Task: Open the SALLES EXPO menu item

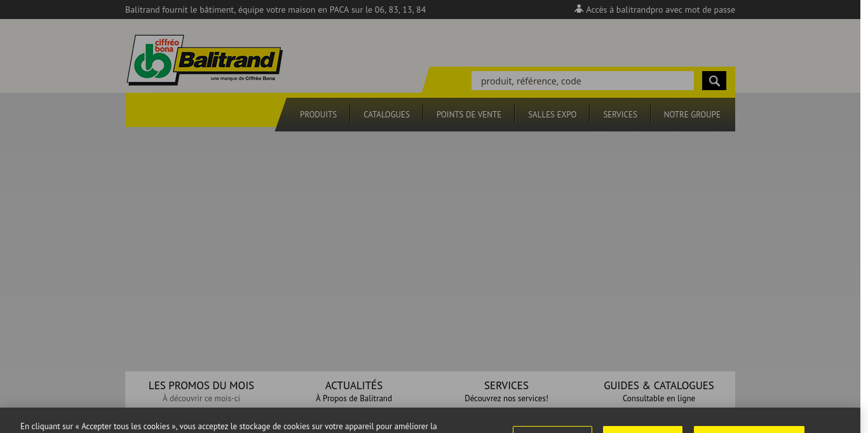Action: [x=552, y=114]
